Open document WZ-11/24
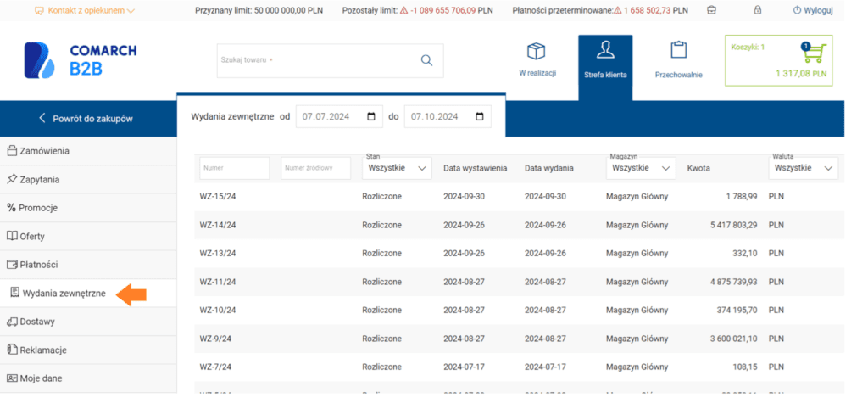The width and height of the screenshot is (868, 403). pos(218,282)
